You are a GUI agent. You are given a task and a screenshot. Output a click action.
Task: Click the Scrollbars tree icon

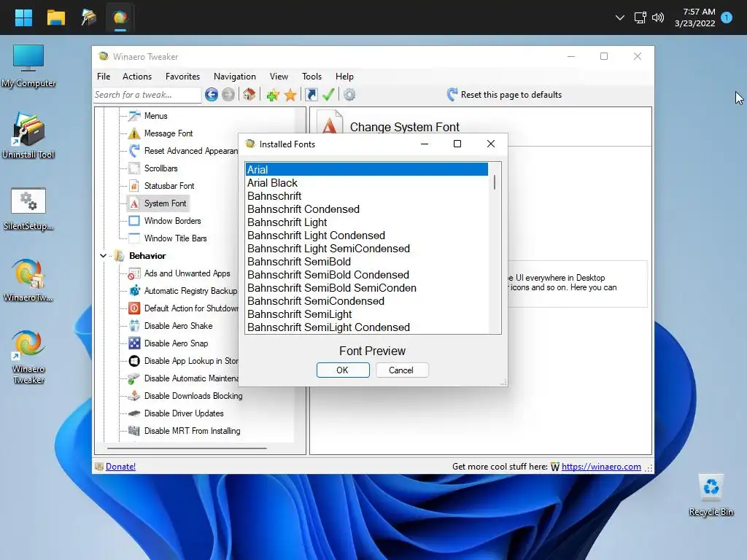click(135, 168)
